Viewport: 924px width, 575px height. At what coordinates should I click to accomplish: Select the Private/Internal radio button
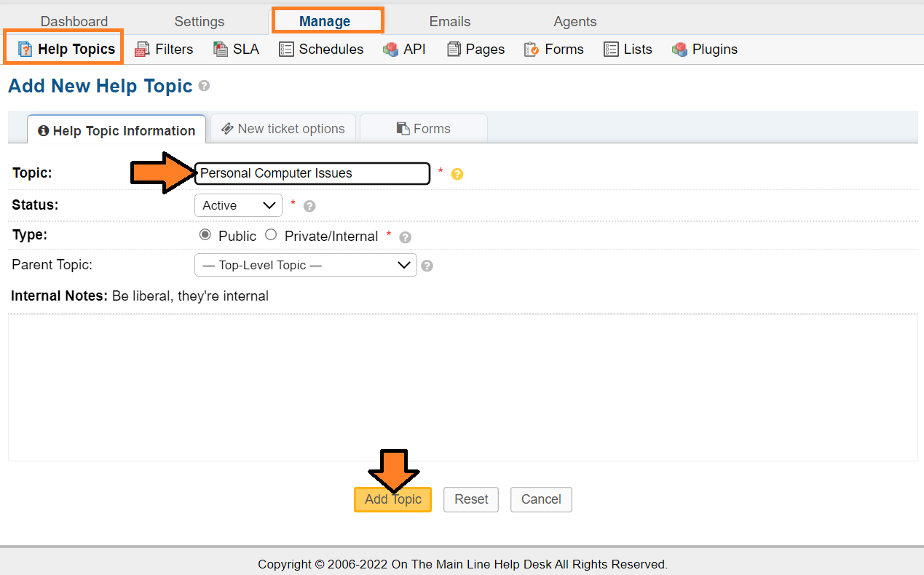pos(271,235)
